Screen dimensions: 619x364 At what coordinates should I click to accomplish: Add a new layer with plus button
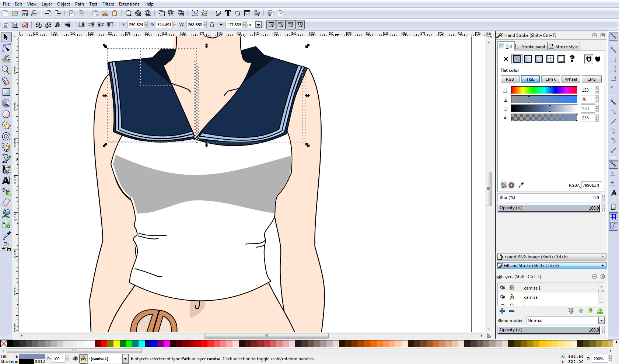(502, 311)
